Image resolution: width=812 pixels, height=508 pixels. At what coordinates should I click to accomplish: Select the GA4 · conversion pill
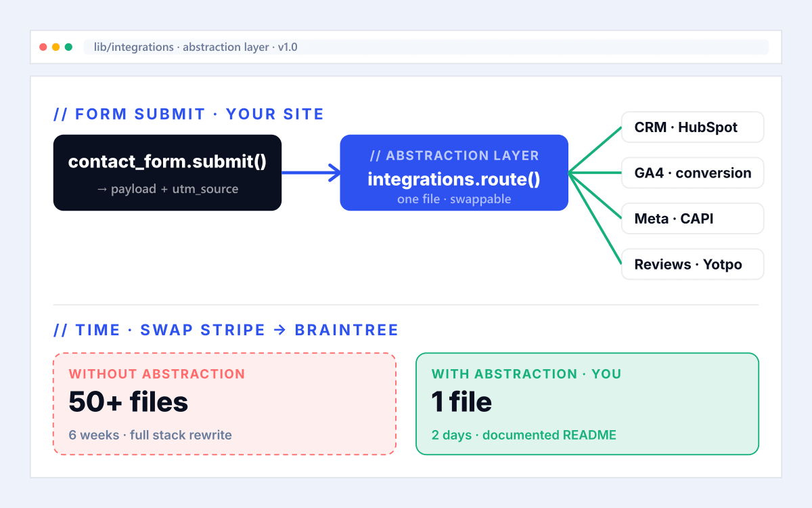pyautogui.click(x=693, y=173)
